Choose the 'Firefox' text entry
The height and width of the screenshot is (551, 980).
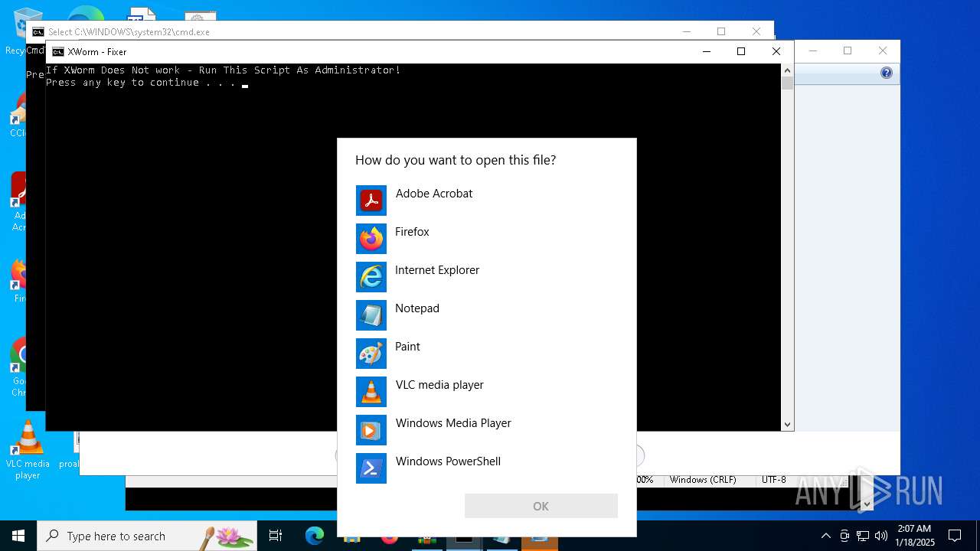point(412,232)
